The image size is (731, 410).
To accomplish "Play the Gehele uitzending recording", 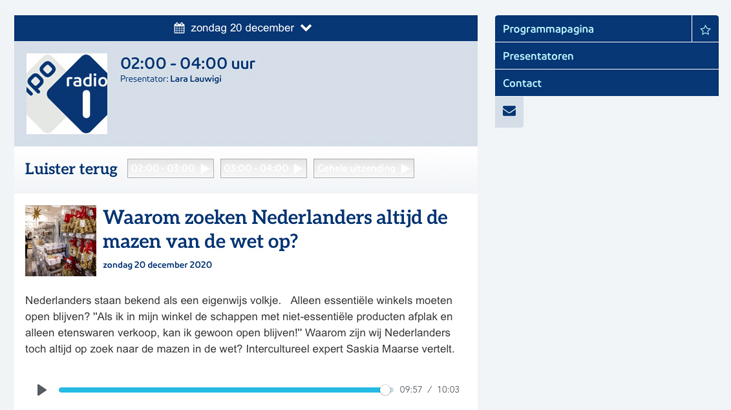I will (364, 168).
